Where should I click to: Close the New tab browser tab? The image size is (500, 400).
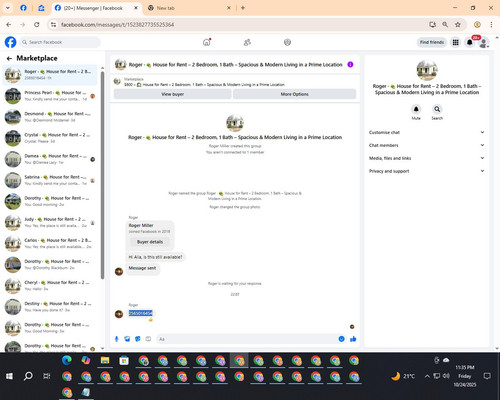229,8
